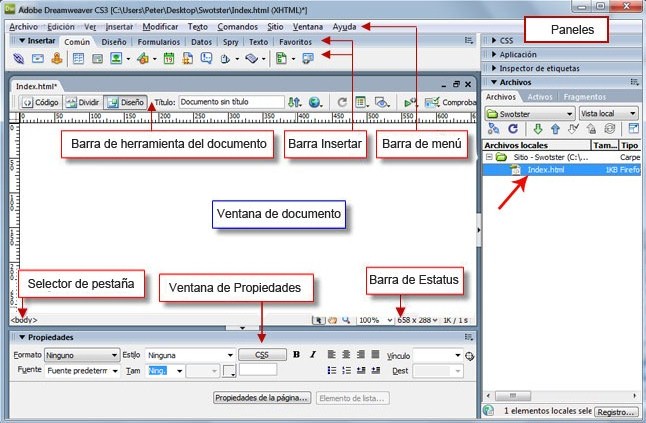Open the file management arrows icon
The image size is (646, 423).
pos(294,102)
